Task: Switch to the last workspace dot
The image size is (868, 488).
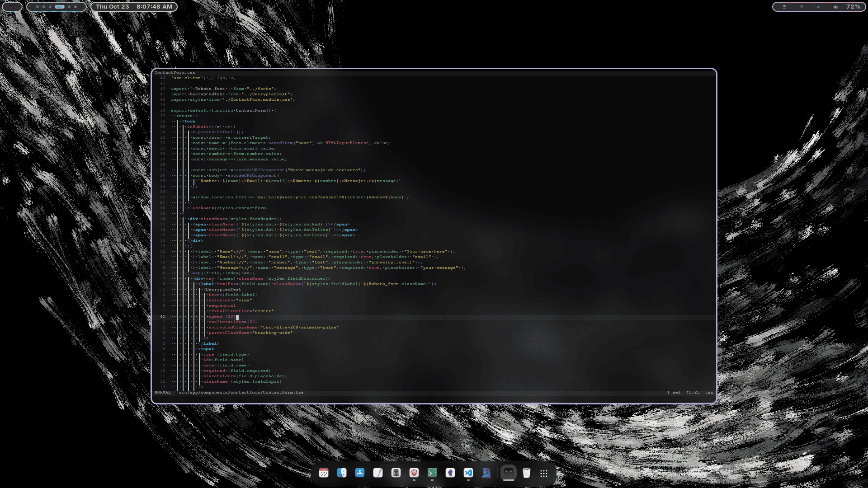Action: click(x=75, y=7)
